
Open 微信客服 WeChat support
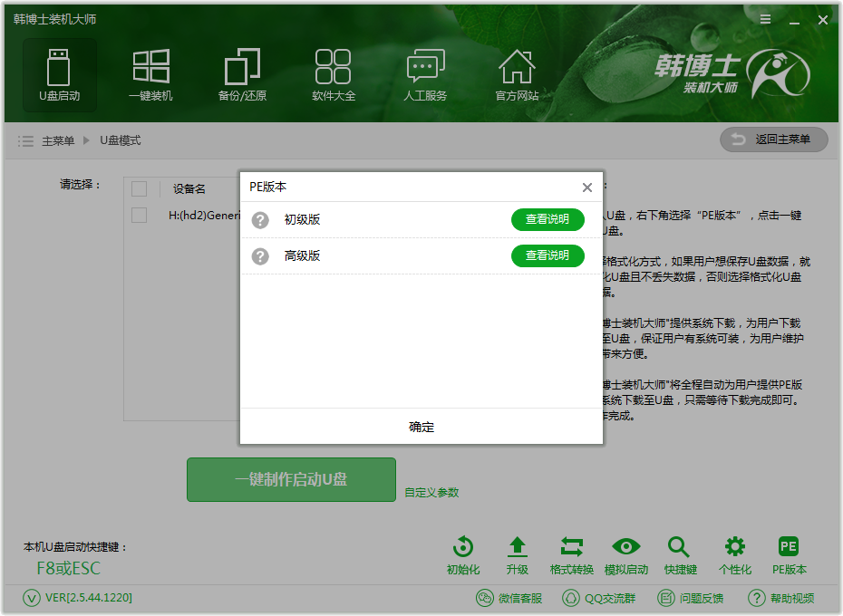pos(509,598)
